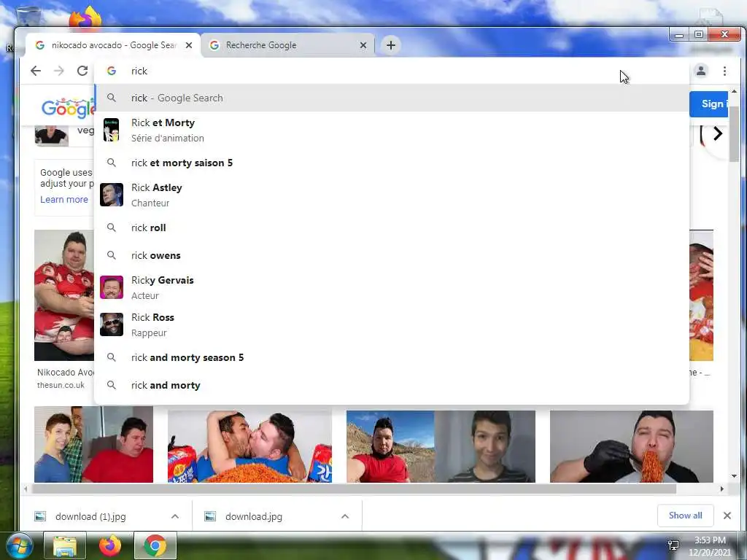Choose the rick roll suggestion
The width and height of the screenshot is (747, 560).
click(392, 227)
